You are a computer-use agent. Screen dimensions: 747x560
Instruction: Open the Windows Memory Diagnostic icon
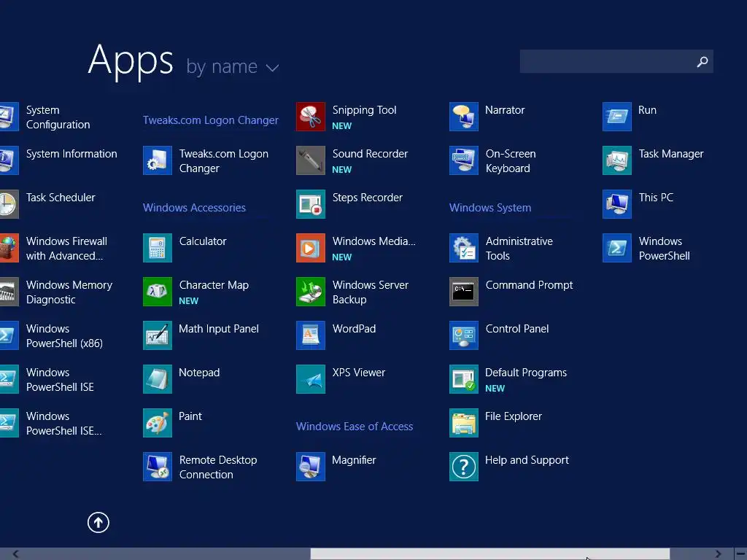click(9, 292)
